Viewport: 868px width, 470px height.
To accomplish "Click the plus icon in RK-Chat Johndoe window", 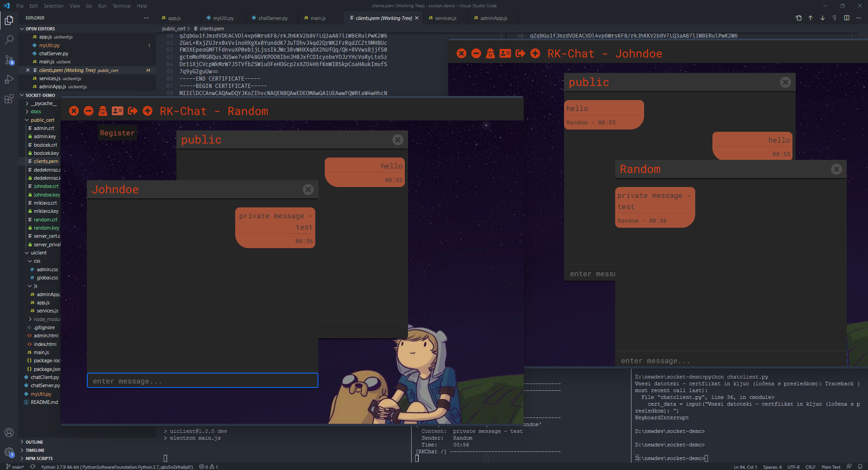I will [x=535, y=53].
